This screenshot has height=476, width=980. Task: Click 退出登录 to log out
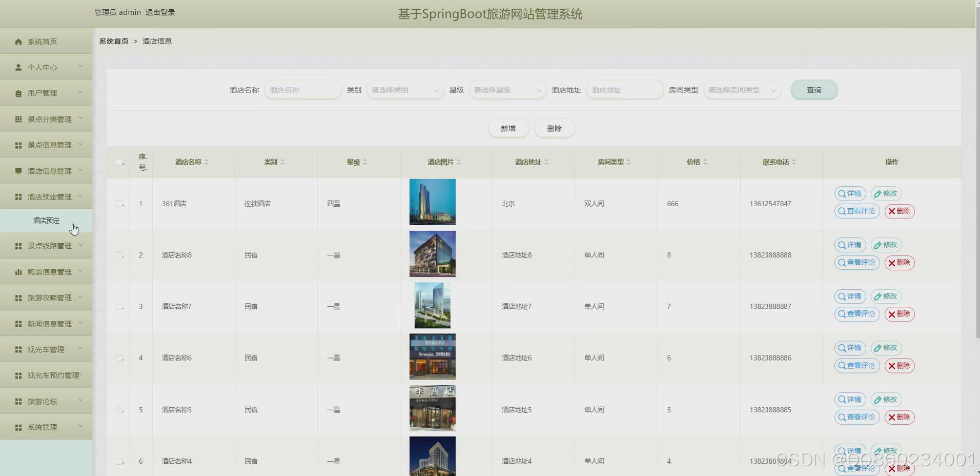(160, 12)
